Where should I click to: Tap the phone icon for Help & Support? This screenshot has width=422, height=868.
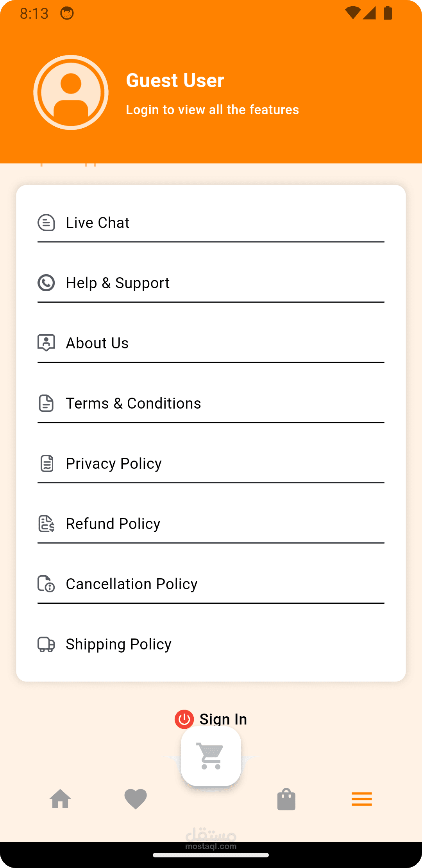tap(46, 283)
